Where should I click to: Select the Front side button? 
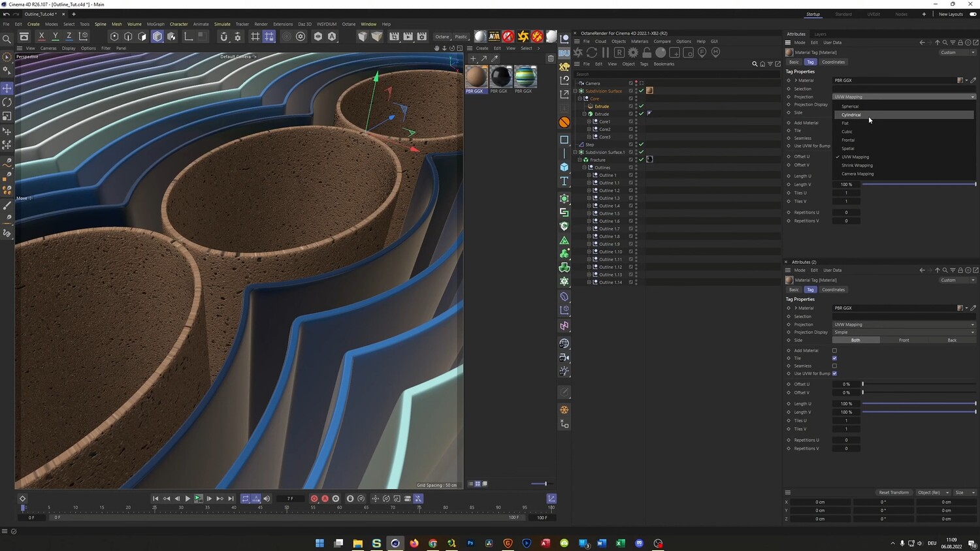[904, 340]
